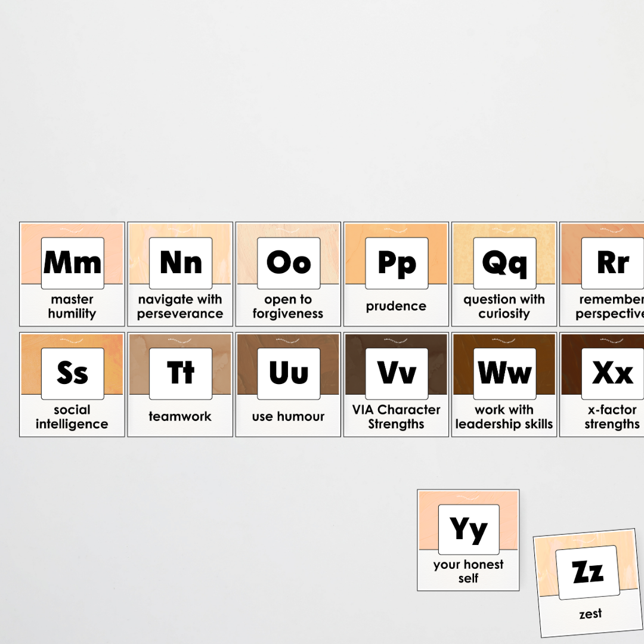Select the Uu use humour card
Screen dimensions: 644x644
288,383
